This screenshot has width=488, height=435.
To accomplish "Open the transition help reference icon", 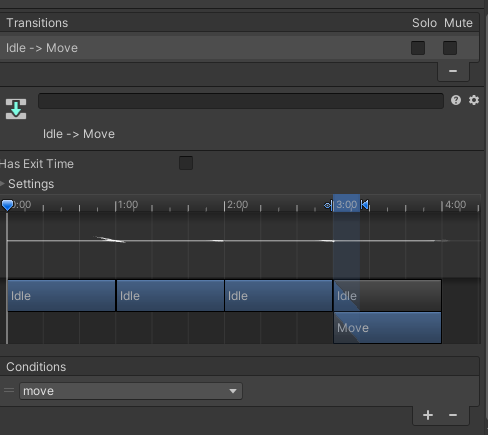I will pyautogui.click(x=456, y=100).
